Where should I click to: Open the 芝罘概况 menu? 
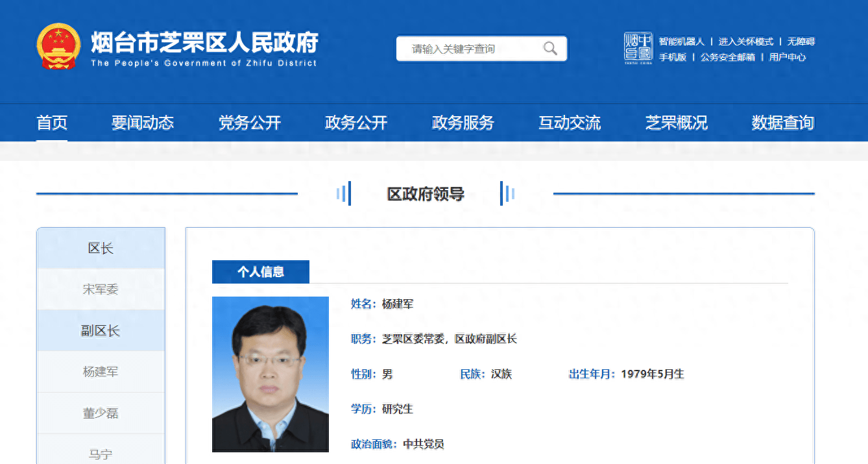coord(677,123)
